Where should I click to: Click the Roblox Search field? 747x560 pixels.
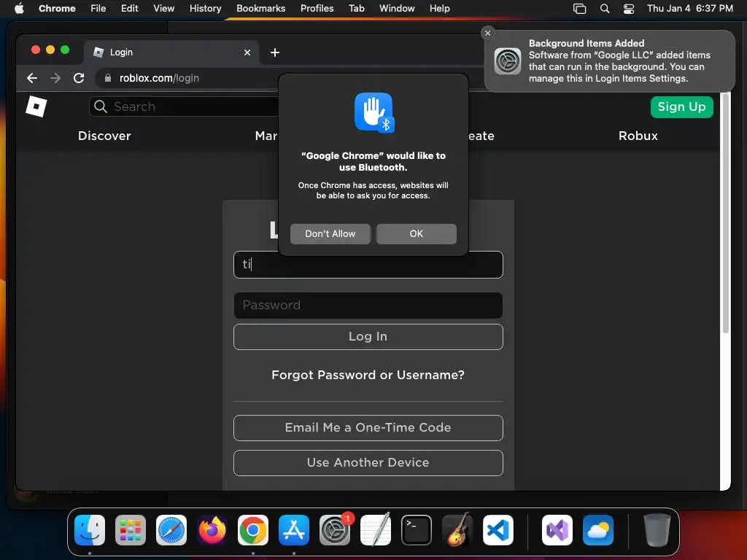click(185, 106)
